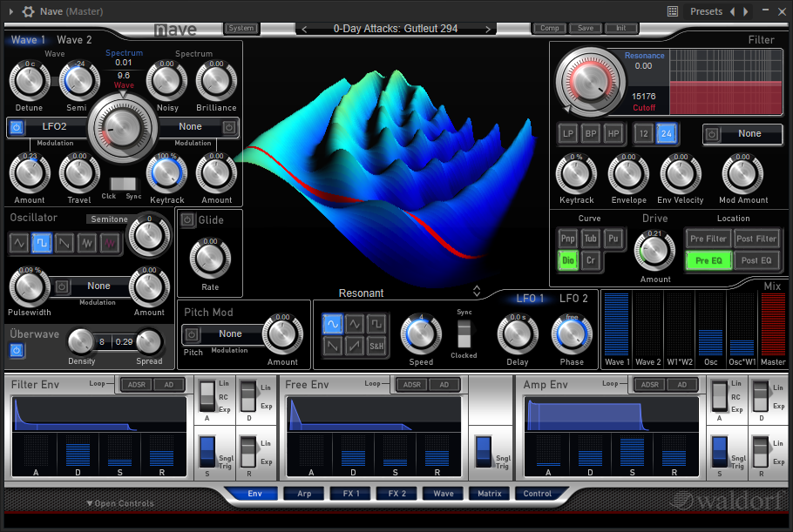The width and height of the screenshot is (793, 532).
Task: Select the HP filter type button
Action: point(613,133)
